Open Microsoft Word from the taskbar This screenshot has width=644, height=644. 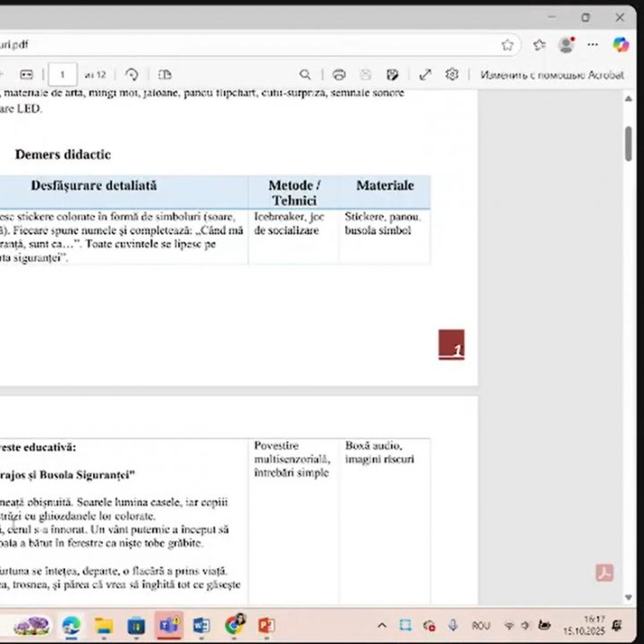(201, 625)
